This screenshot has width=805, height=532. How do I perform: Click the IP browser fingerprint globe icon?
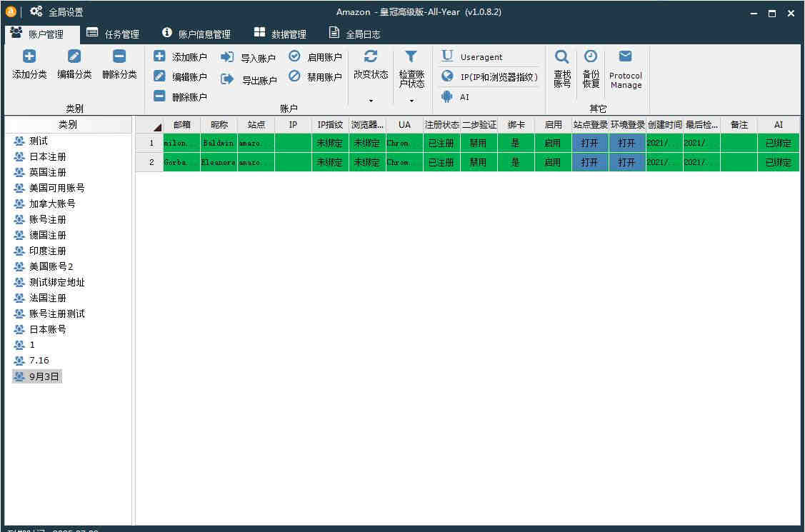(x=447, y=76)
